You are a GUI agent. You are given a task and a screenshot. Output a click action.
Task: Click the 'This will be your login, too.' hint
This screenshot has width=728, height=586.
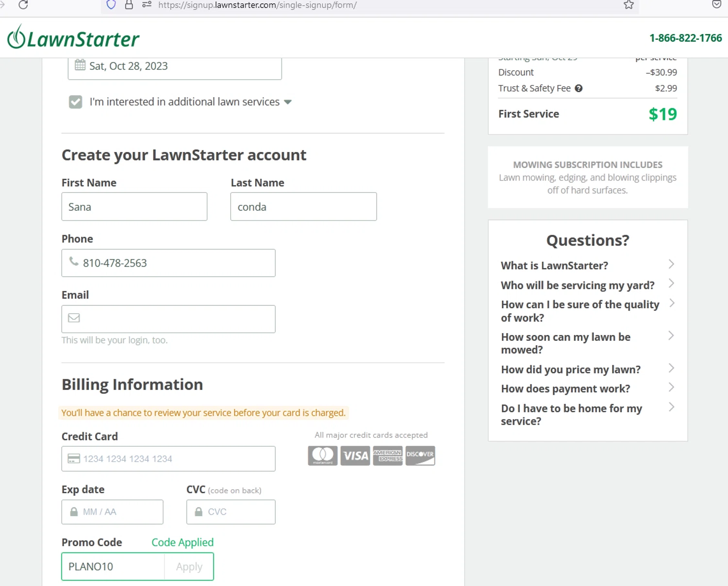tap(115, 340)
